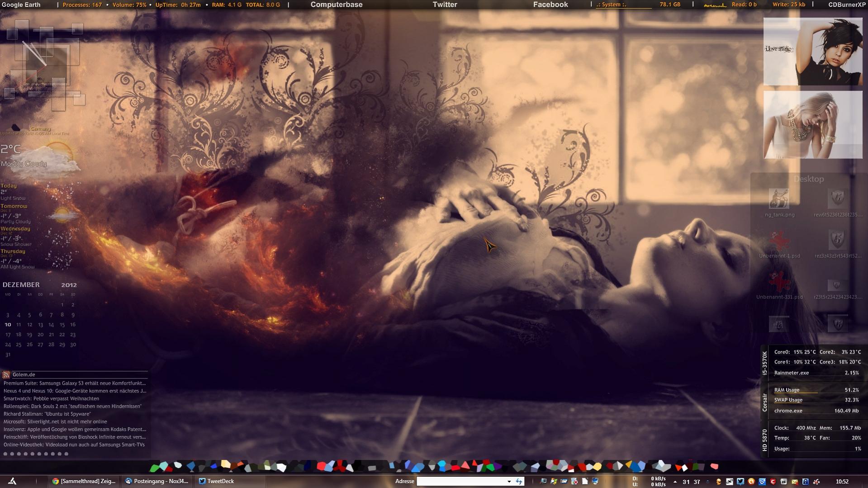Click the Golem.de RSS feed icon

6,374
